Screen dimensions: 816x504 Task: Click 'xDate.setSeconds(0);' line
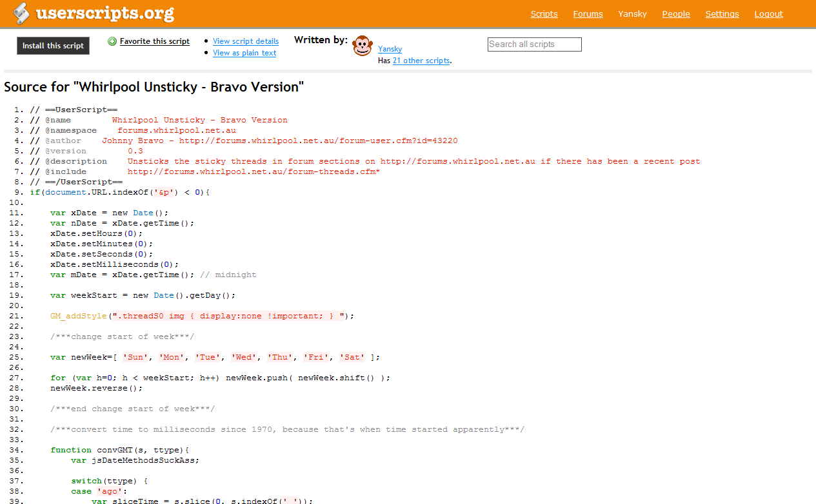pos(101,254)
